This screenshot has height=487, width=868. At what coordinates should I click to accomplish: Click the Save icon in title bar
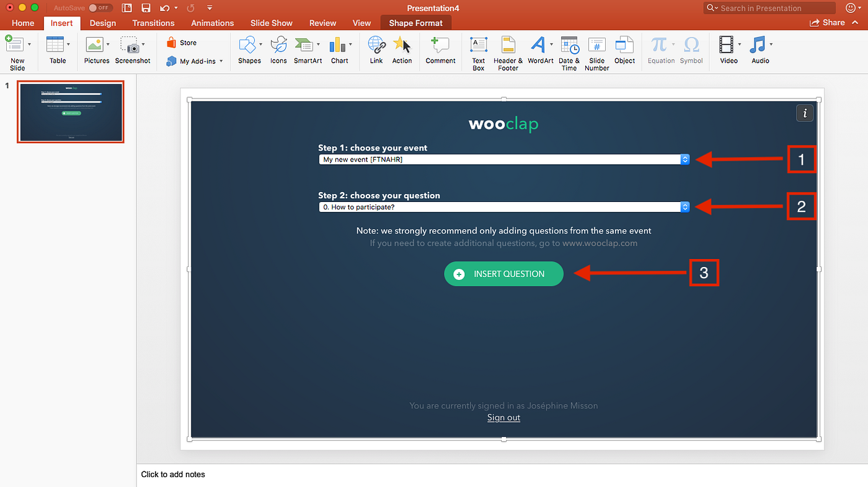[146, 8]
